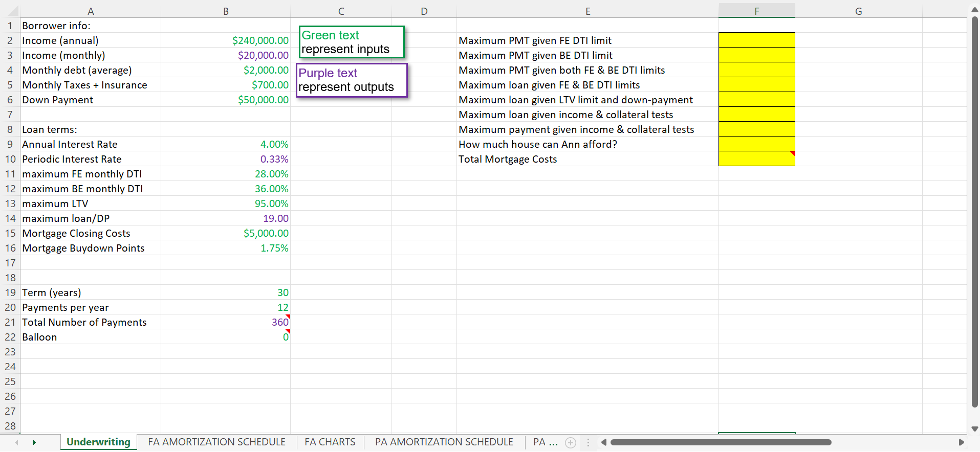
Task: Click the horizontal scrollbar thumb
Action: (721, 442)
